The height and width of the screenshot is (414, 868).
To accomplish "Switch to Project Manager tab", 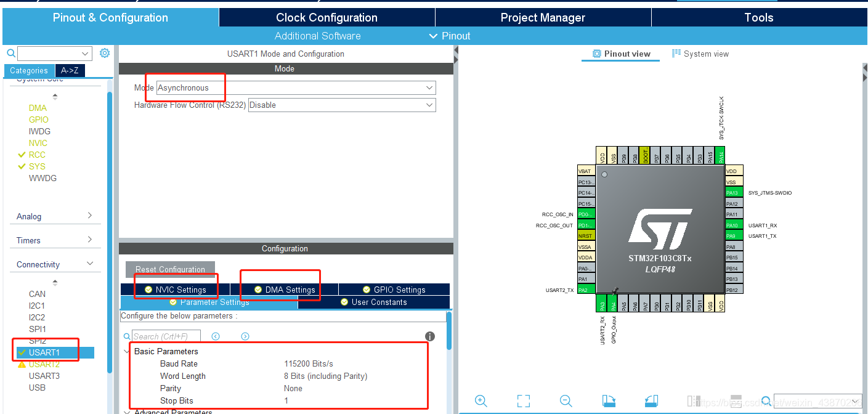I will (543, 17).
